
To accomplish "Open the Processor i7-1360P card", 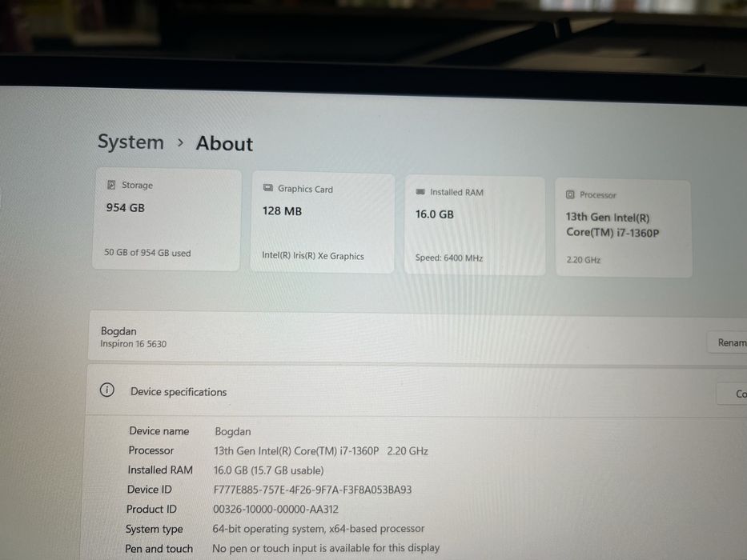I will point(624,228).
